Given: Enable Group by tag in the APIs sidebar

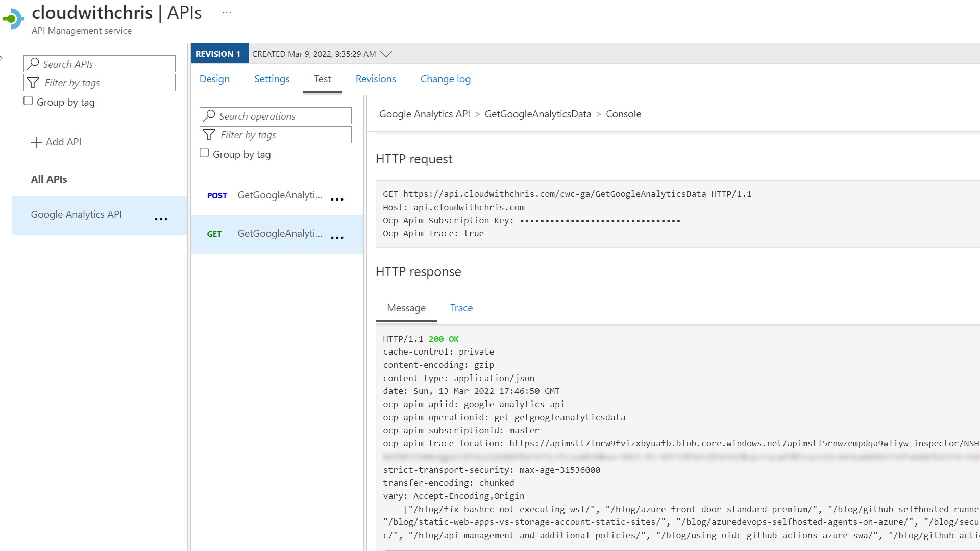Looking at the screenshot, I should click(x=28, y=101).
